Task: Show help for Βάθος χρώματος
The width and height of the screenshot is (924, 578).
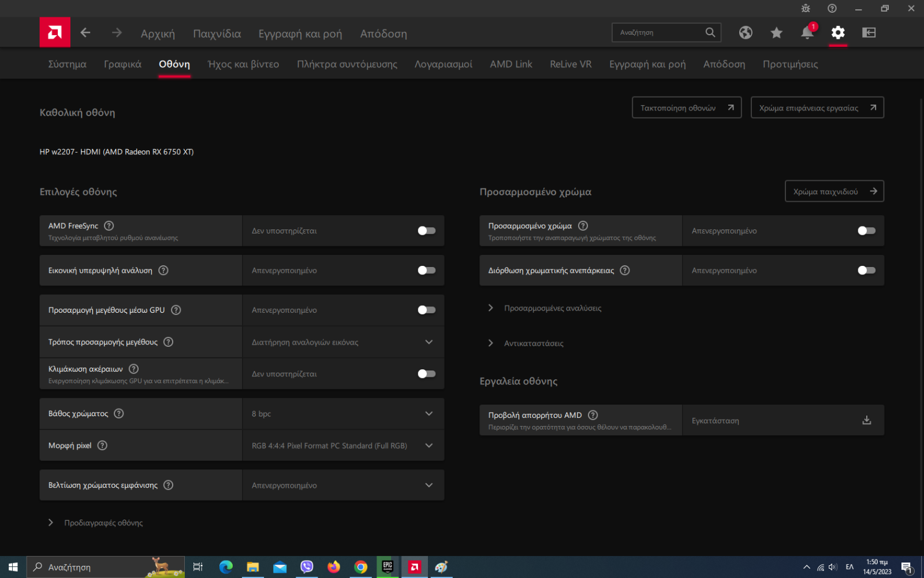Action: tap(119, 413)
